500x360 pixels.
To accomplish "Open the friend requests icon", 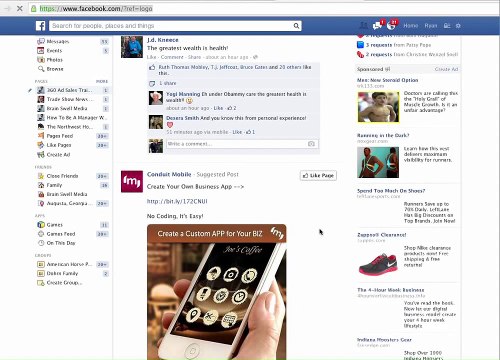I will point(364,25).
